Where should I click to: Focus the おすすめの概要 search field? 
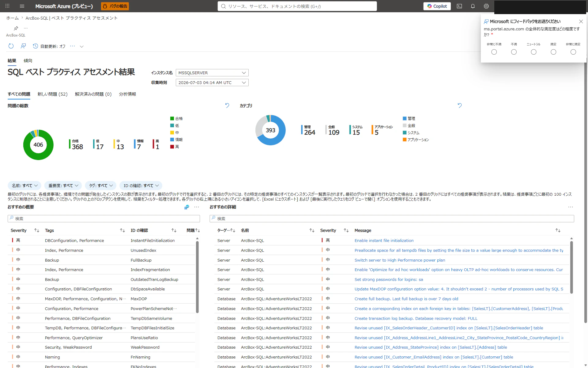tap(104, 219)
